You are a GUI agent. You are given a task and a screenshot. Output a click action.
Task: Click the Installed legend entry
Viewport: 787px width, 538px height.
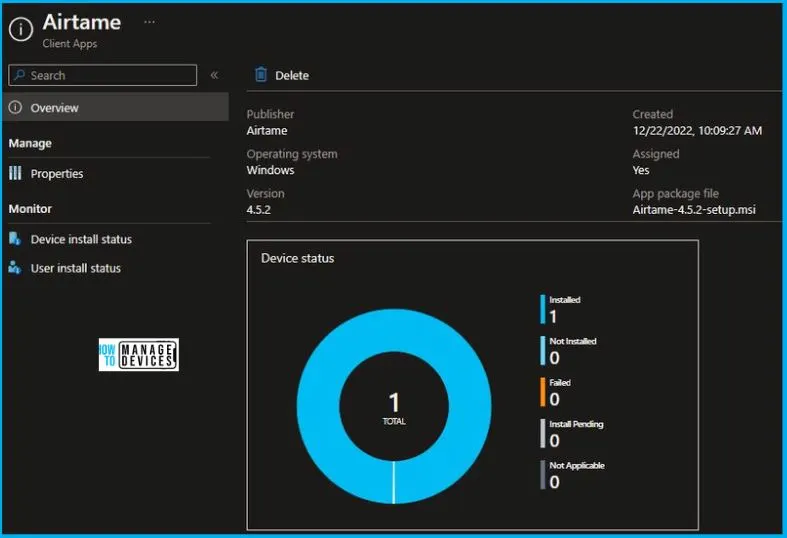coord(561,309)
